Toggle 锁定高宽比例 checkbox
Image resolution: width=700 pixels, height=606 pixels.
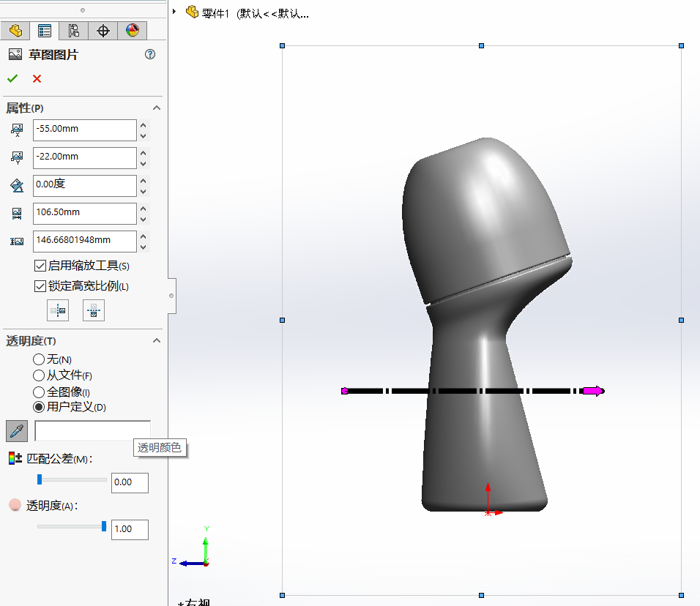tap(40, 286)
